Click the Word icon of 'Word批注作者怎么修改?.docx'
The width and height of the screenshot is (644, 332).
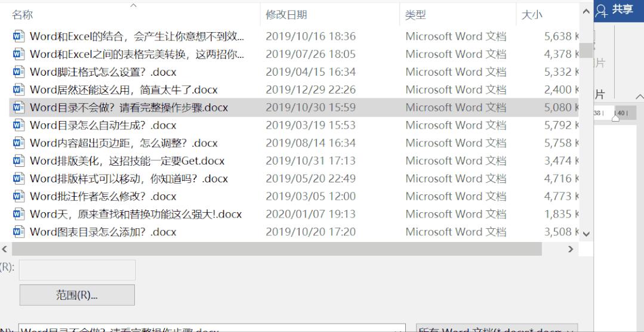19,196
